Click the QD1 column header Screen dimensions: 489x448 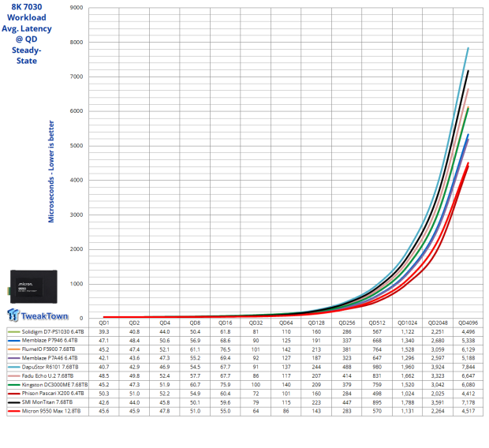pos(103,323)
